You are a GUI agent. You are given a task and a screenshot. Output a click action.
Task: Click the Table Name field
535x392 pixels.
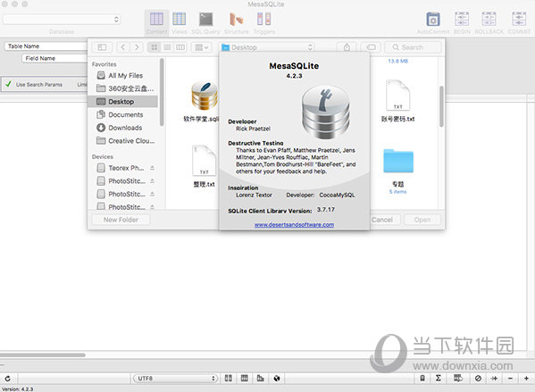pyautogui.click(x=46, y=46)
